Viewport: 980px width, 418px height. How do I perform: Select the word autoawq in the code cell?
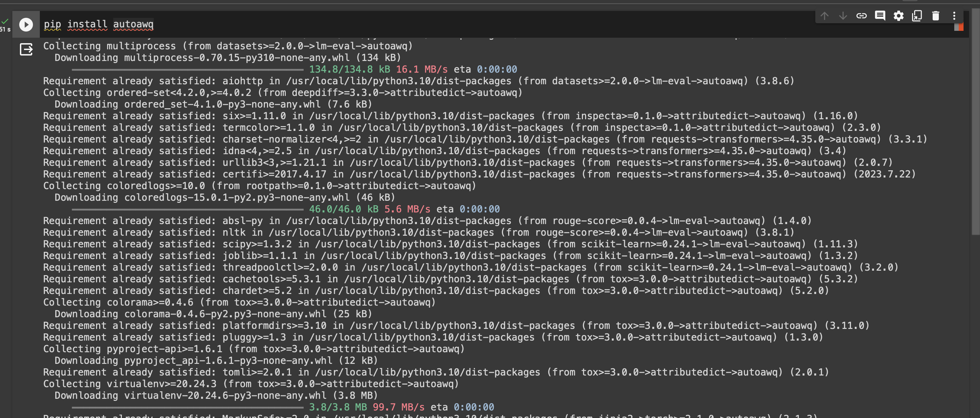pos(133,24)
